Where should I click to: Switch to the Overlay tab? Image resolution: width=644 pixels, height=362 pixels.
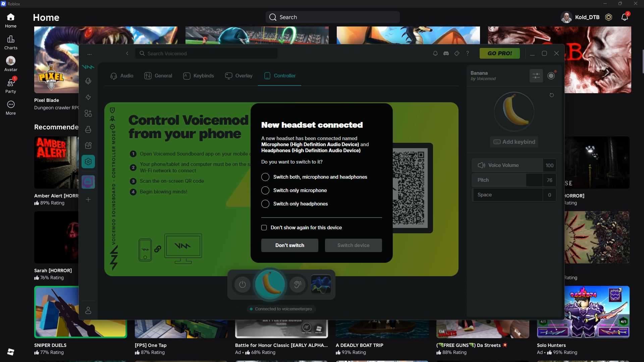239,76
